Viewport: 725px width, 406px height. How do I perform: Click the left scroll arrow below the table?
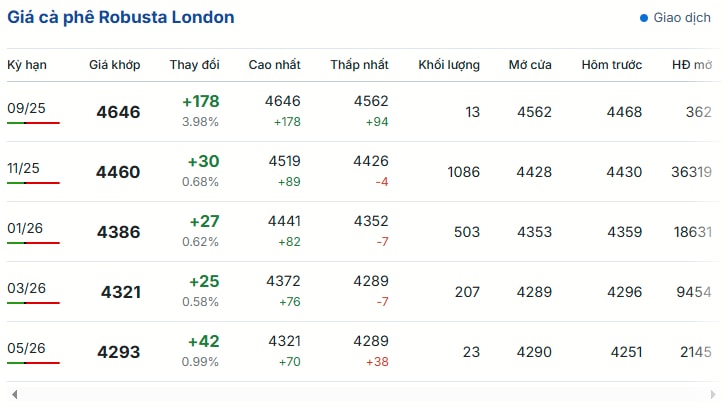[x=15, y=394]
